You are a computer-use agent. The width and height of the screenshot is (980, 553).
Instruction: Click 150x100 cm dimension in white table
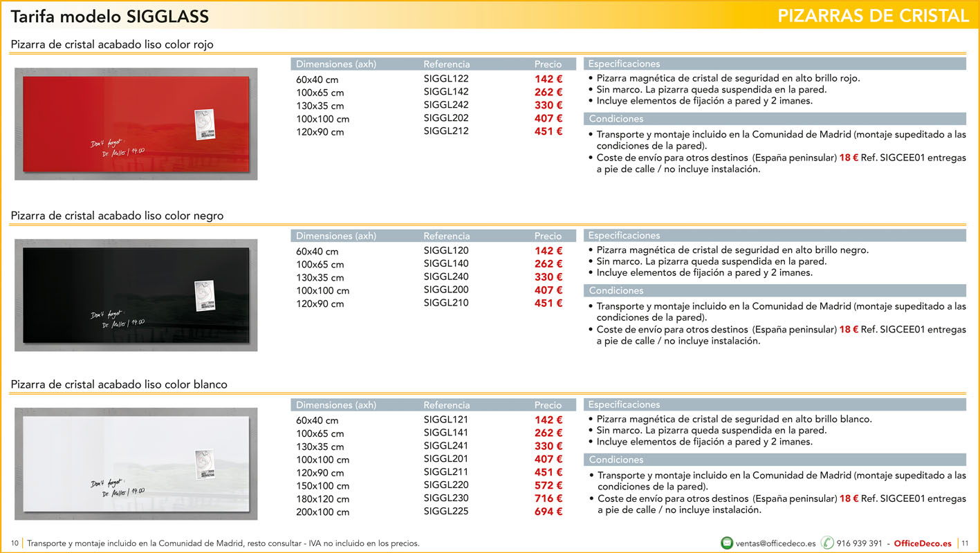pyautogui.click(x=322, y=486)
